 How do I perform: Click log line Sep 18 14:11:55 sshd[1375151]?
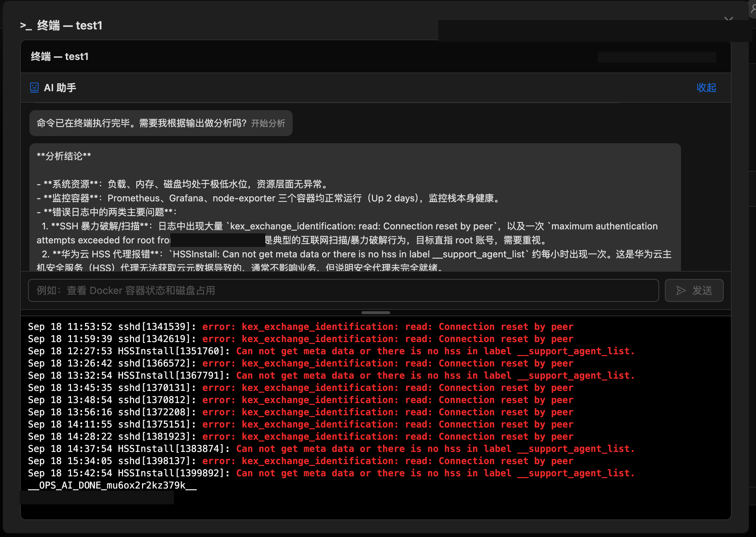(x=301, y=424)
